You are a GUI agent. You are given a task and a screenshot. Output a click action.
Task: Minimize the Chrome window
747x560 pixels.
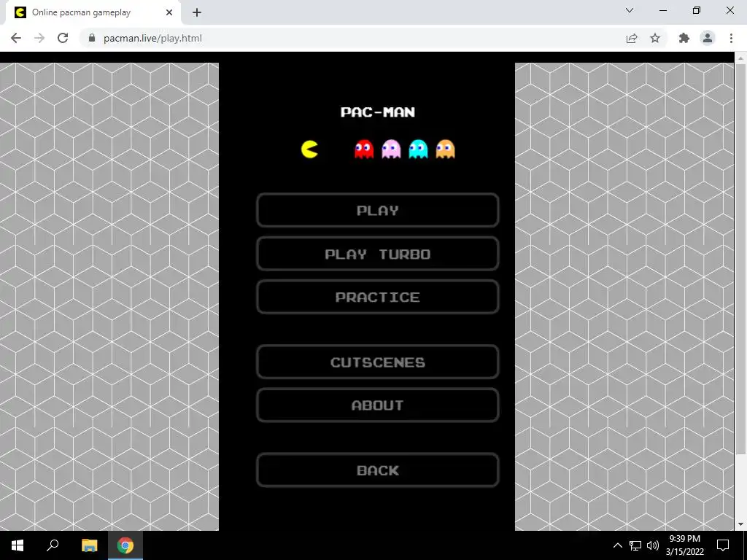point(663,10)
